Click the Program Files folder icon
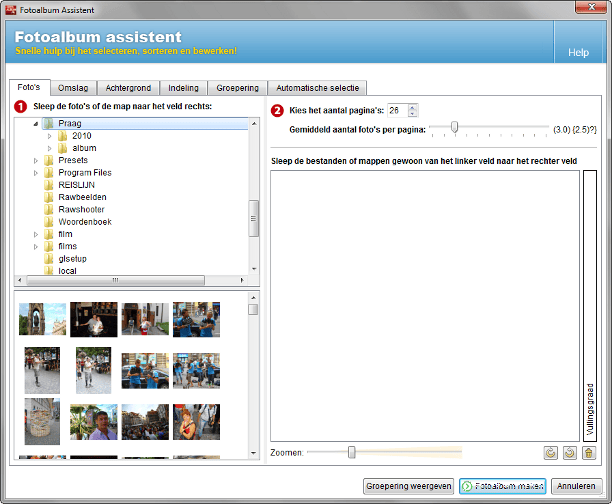612x504 pixels. click(x=48, y=173)
